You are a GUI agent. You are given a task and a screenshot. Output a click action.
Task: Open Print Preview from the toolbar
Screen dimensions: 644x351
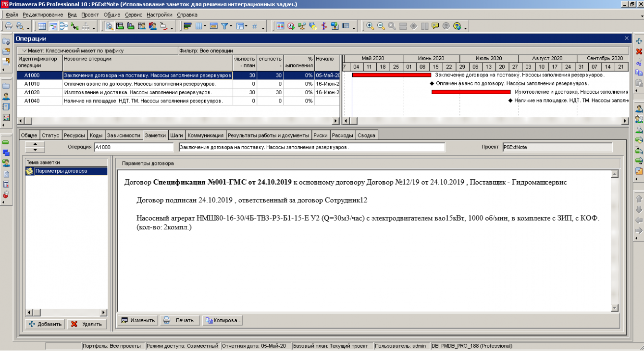(20, 26)
